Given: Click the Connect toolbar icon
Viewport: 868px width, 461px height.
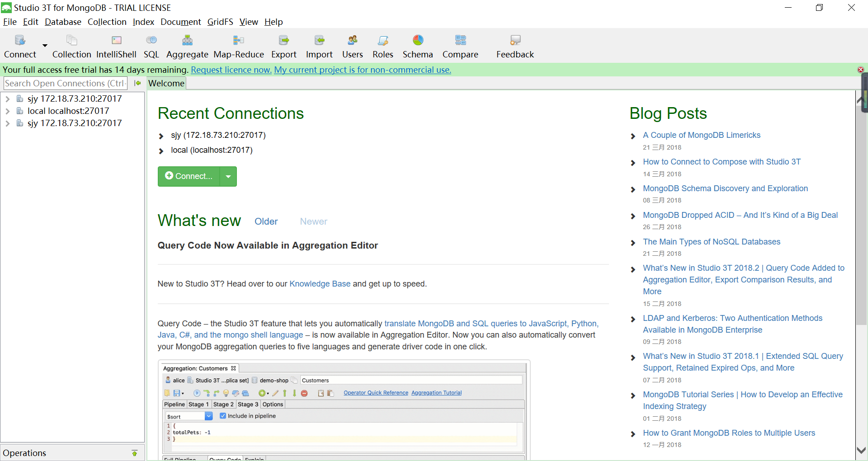Looking at the screenshot, I should (20, 47).
